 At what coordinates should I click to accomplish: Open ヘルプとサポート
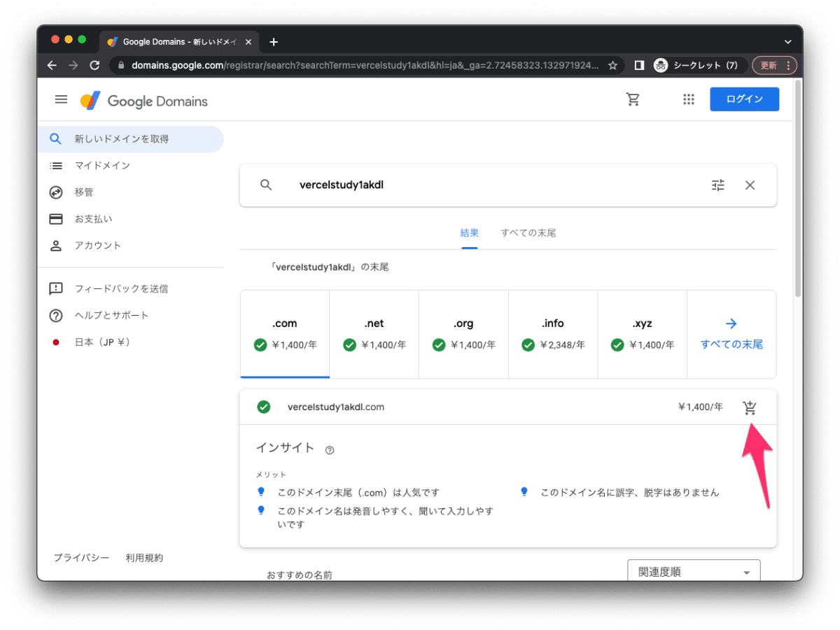[130, 316]
